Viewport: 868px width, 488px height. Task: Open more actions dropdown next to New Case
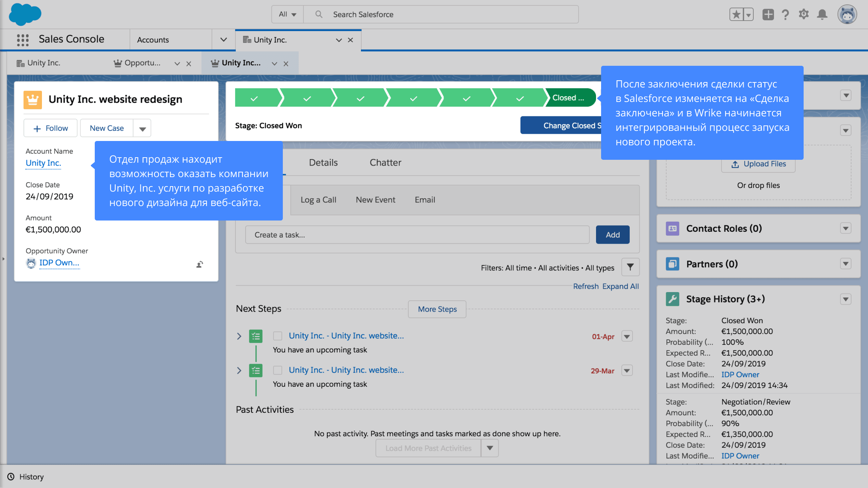pyautogui.click(x=142, y=128)
